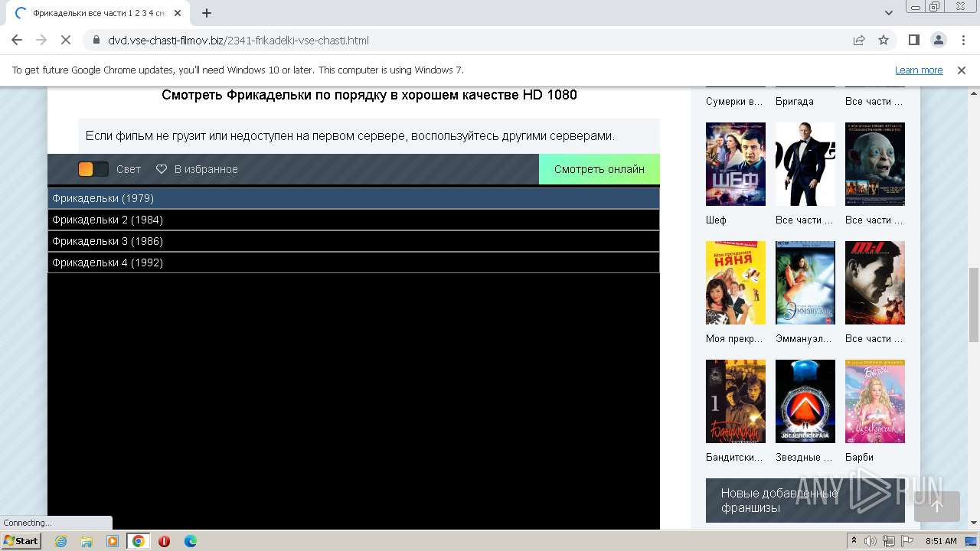Open the Mission Impossible poster thumbnail
Viewport: 980px width, 551px height.
(875, 282)
